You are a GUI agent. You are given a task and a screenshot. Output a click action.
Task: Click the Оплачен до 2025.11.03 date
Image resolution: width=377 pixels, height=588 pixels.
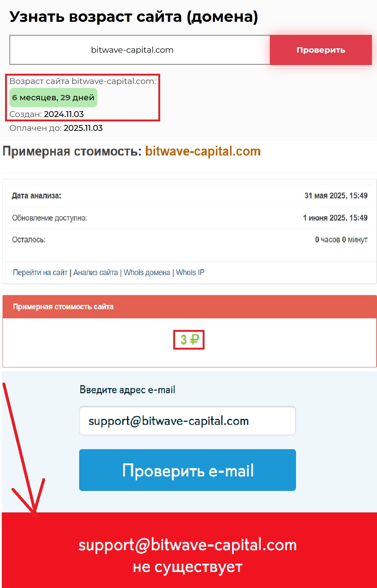83,128
